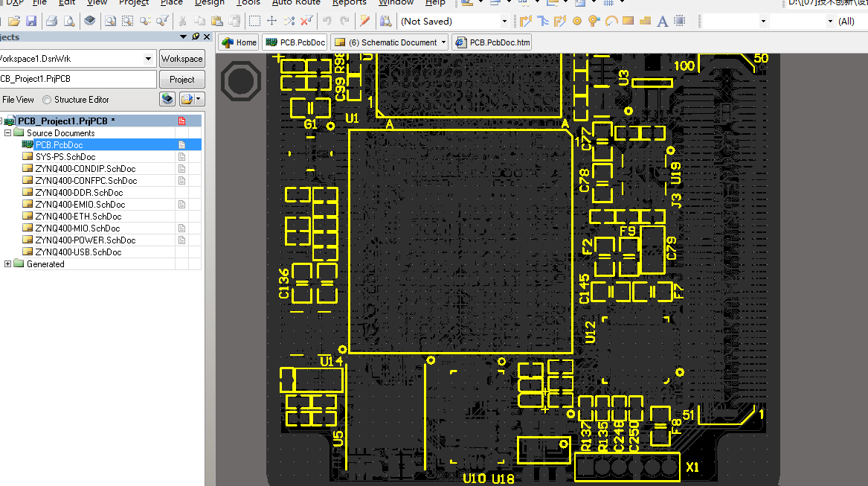Open the (Not Saved) view dropdown
Image resolution: width=868 pixels, height=486 pixels.
coord(504,22)
